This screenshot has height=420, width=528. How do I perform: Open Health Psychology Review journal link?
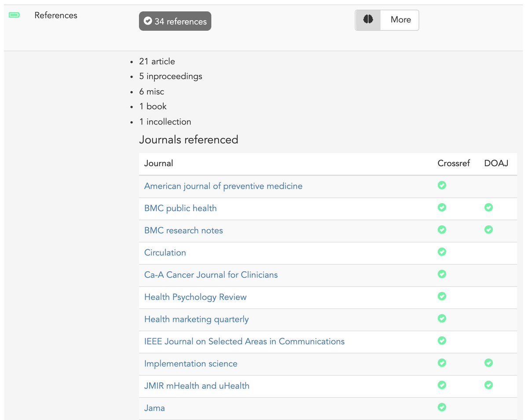[x=195, y=297]
